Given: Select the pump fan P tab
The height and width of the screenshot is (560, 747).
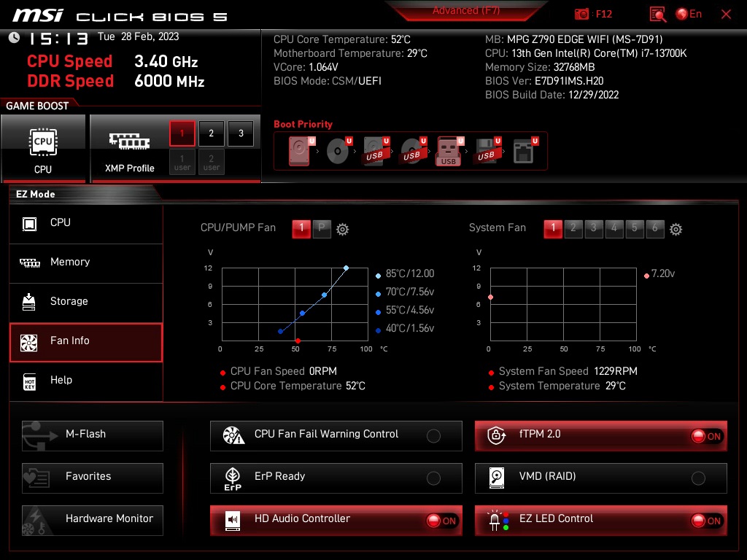Looking at the screenshot, I should pos(322,228).
